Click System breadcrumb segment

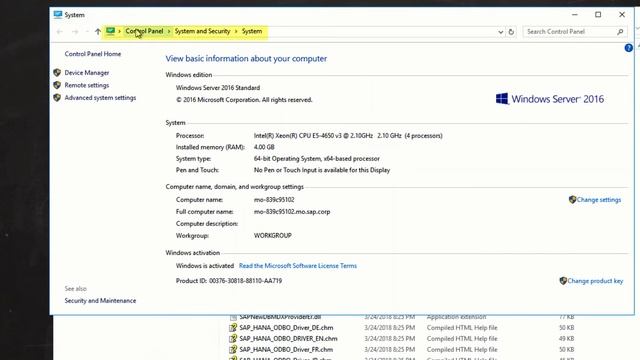(x=252, y=31)
